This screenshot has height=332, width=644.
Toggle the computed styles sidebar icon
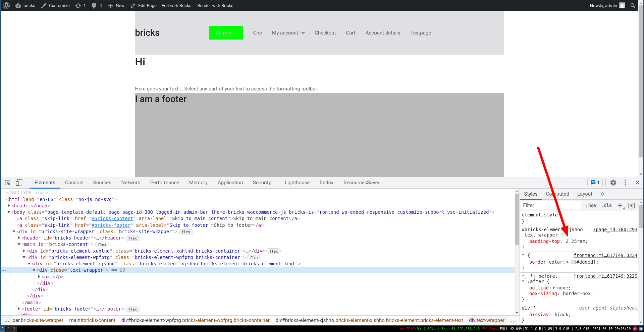coord(632,205)
